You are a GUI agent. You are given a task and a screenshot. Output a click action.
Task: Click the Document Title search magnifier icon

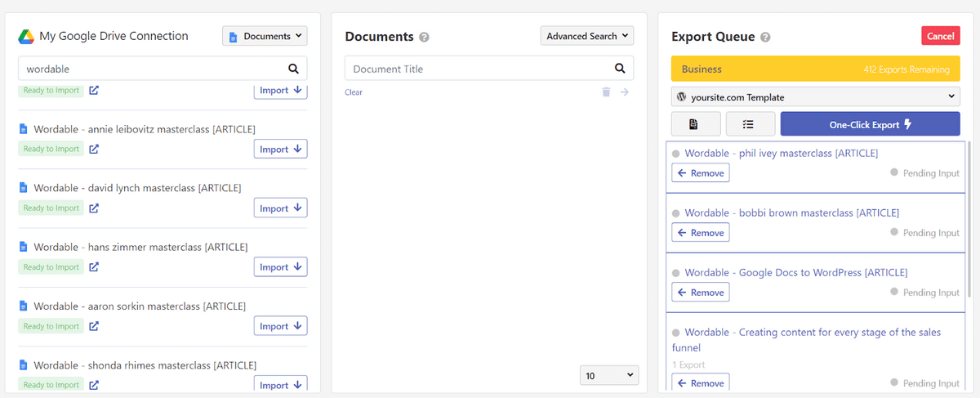[x=620, y=69]
